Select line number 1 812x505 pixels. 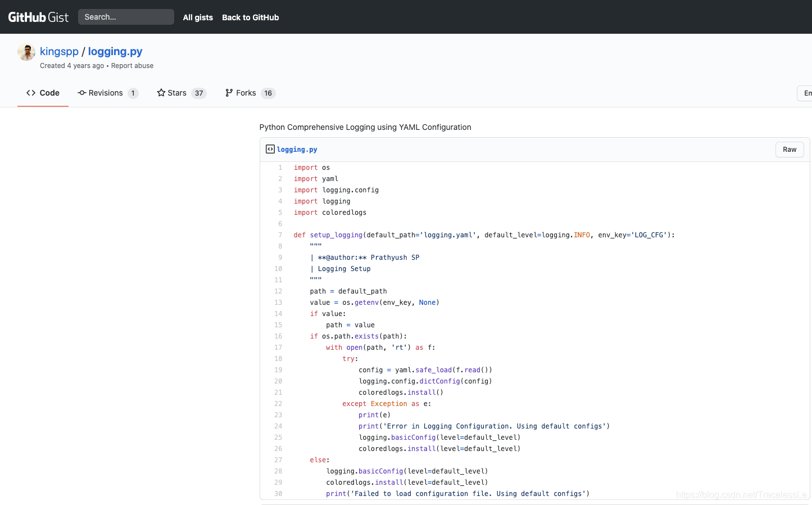280,168
